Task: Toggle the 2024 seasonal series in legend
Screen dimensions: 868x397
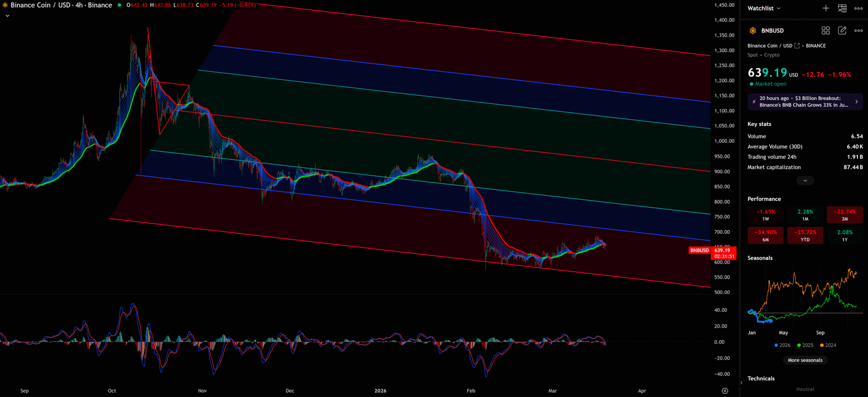Action: click(828, 345)
